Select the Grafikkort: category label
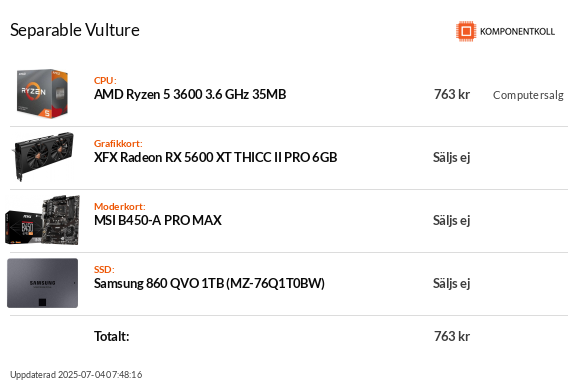 [118, 143]
